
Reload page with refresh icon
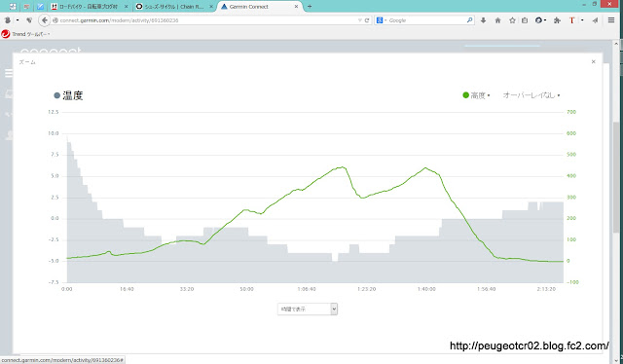pos(367,20)
